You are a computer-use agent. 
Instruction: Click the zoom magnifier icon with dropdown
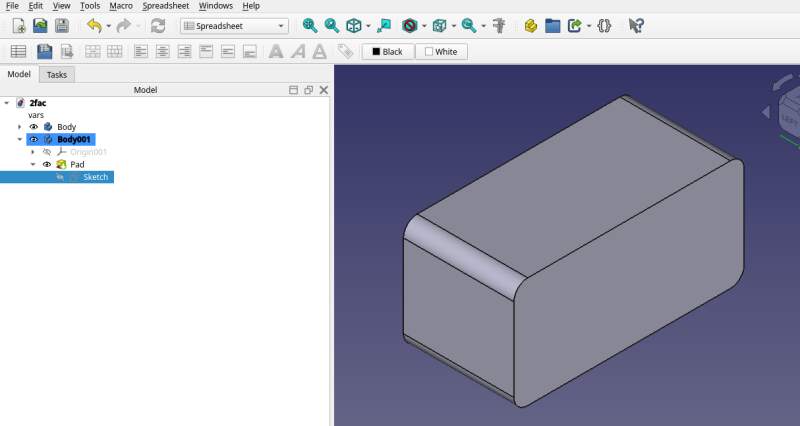468,26
